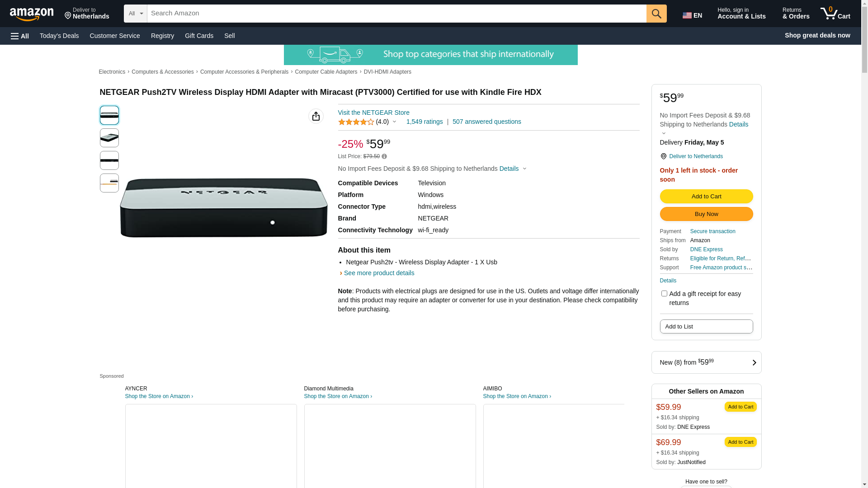Expand New (8) from $59.99 offers
This screenshot has width=868, height=488.
point(706,362)
